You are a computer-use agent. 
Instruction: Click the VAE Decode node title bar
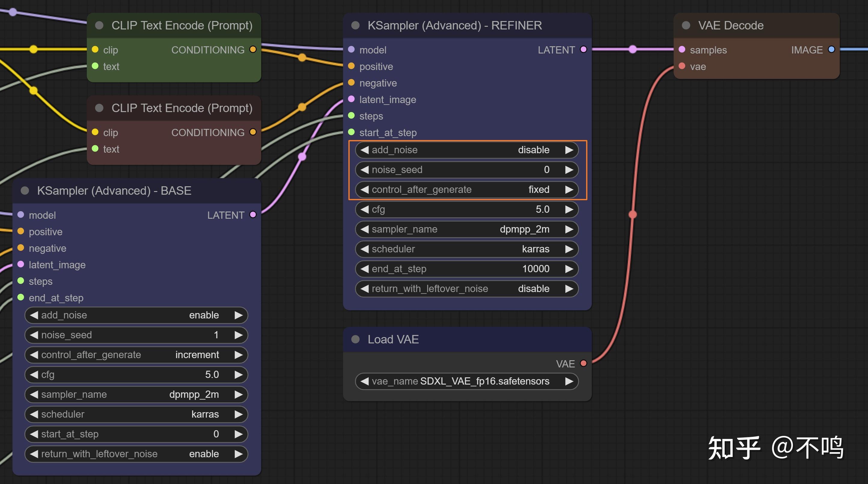[x=731, y=25]
